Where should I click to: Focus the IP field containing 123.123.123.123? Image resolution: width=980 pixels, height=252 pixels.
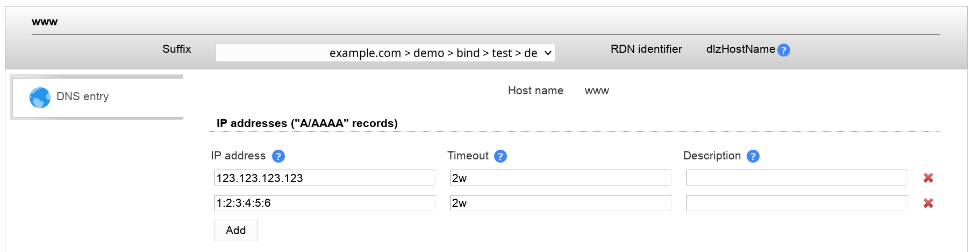(324, 178)
